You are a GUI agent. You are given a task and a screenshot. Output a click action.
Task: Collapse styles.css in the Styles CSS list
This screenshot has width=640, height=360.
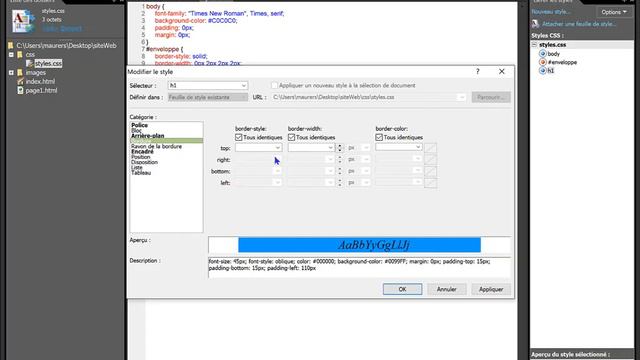click(x=534, y=45)
